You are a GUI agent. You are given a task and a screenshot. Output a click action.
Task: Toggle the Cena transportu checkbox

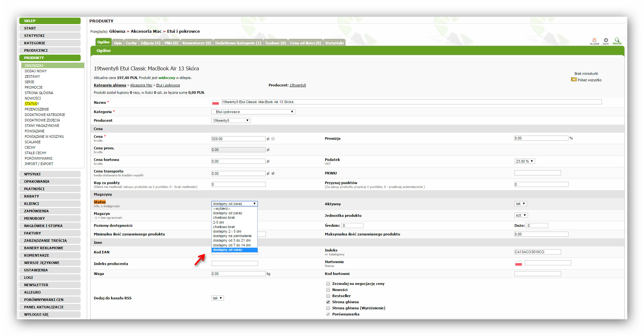point(273,173)
